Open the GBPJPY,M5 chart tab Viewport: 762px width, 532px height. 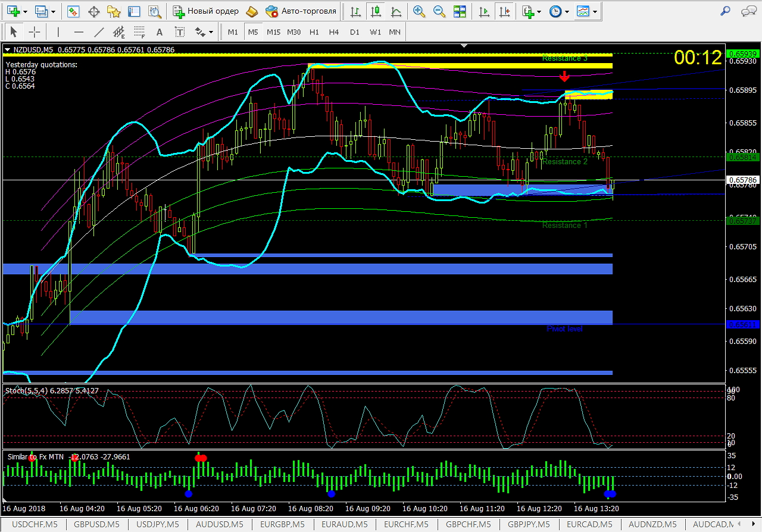coord(527,524)
